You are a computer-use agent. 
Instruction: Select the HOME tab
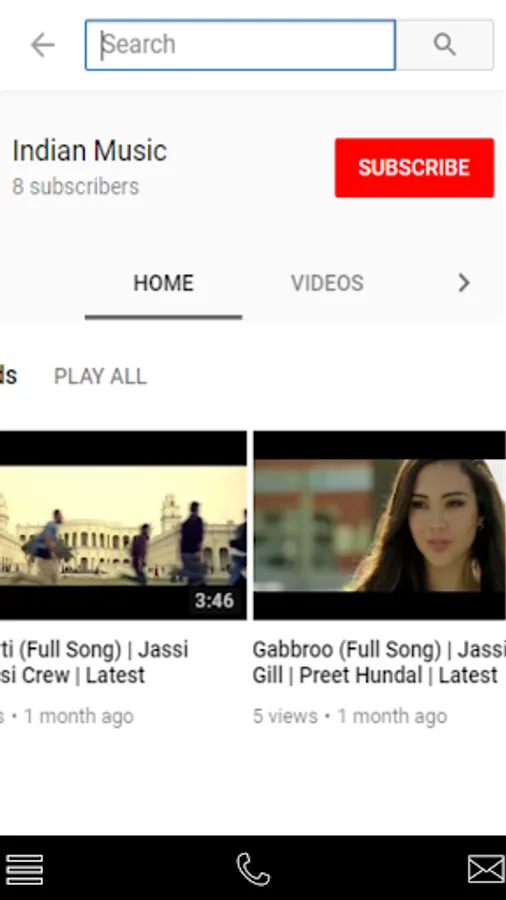(164, 283)
